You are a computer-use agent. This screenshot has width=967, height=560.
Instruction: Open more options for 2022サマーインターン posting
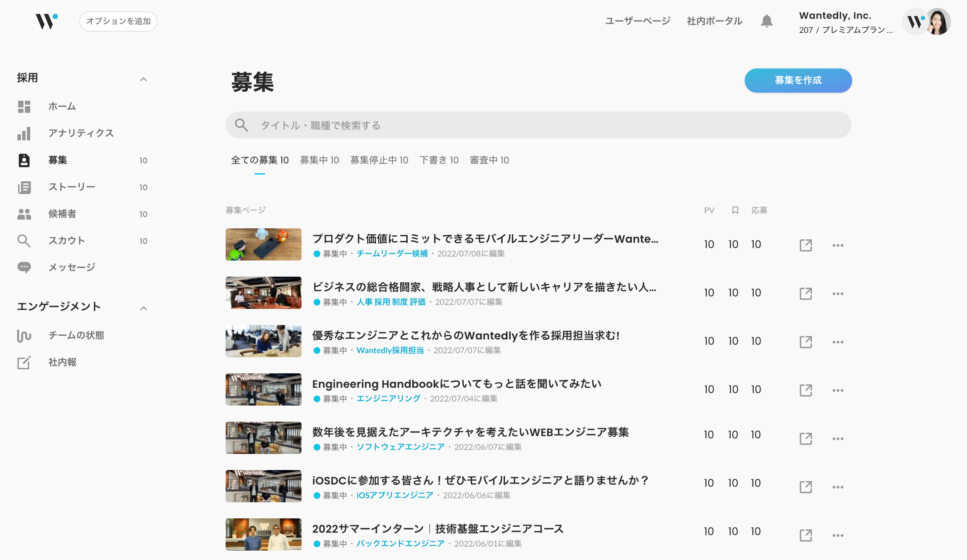pyautogui.click(x=838, y=535)
